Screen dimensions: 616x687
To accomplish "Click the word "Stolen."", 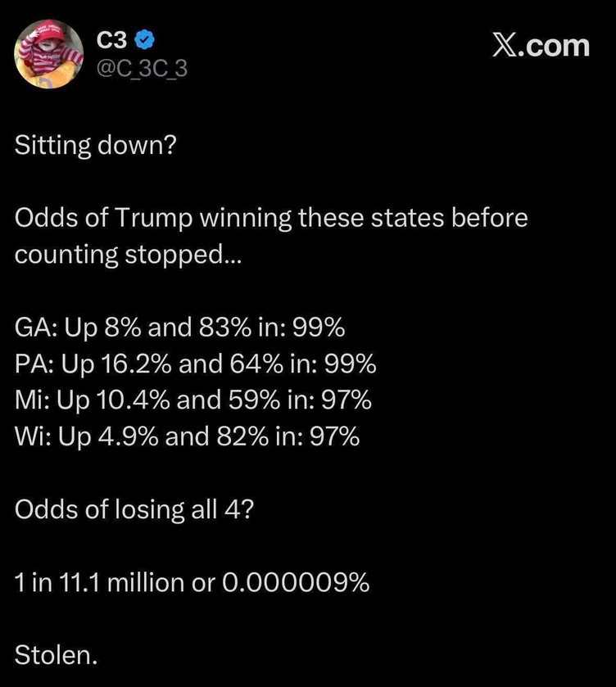I will 56,654.
